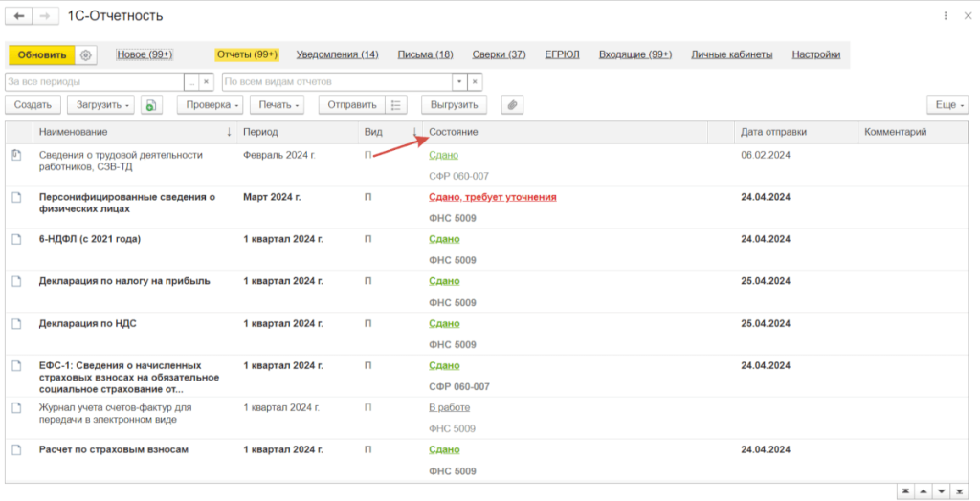Click the paperclip attachment icon

512,105
